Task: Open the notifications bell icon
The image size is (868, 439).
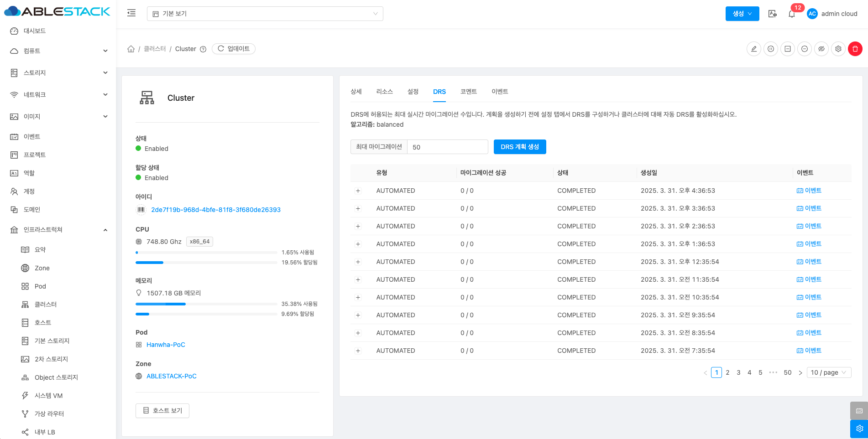Action: [x=792, y=14]
